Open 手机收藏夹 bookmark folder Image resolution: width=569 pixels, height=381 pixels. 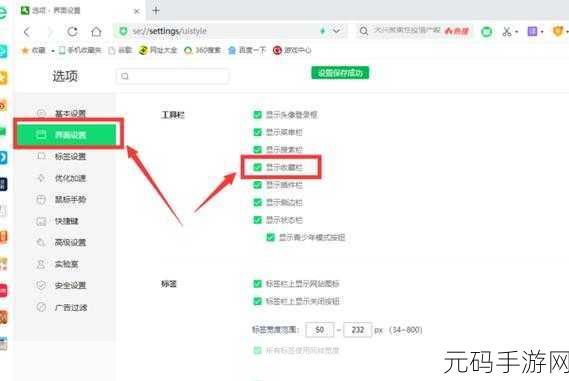pyautogui.click(x=80, y=50)
